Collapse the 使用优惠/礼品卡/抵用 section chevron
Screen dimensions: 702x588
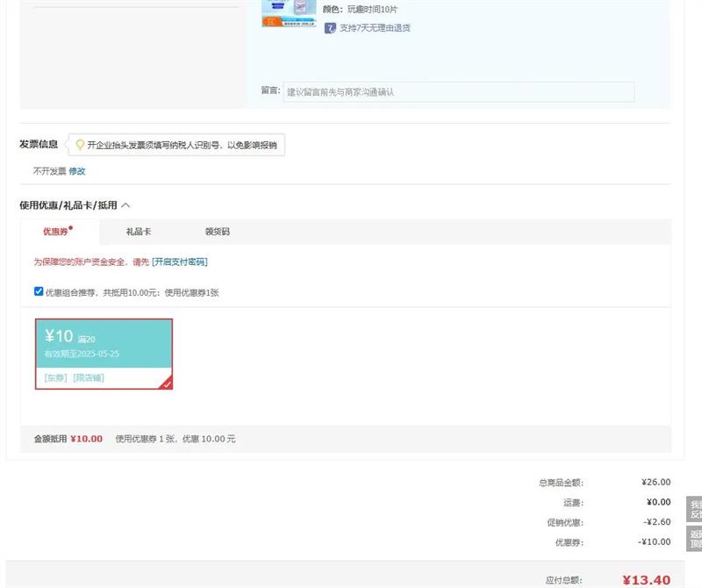125,205
